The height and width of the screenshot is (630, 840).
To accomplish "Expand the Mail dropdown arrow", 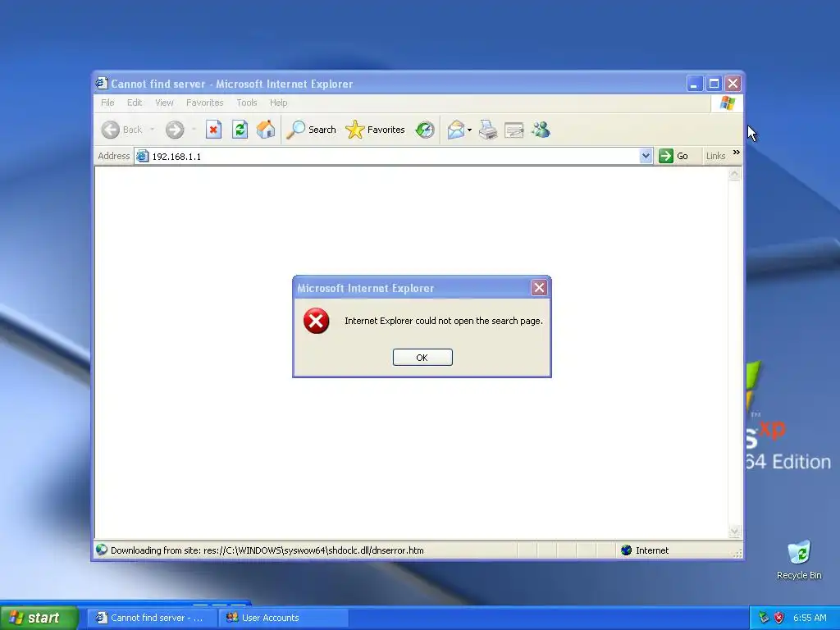I will [x=470, y=130].
